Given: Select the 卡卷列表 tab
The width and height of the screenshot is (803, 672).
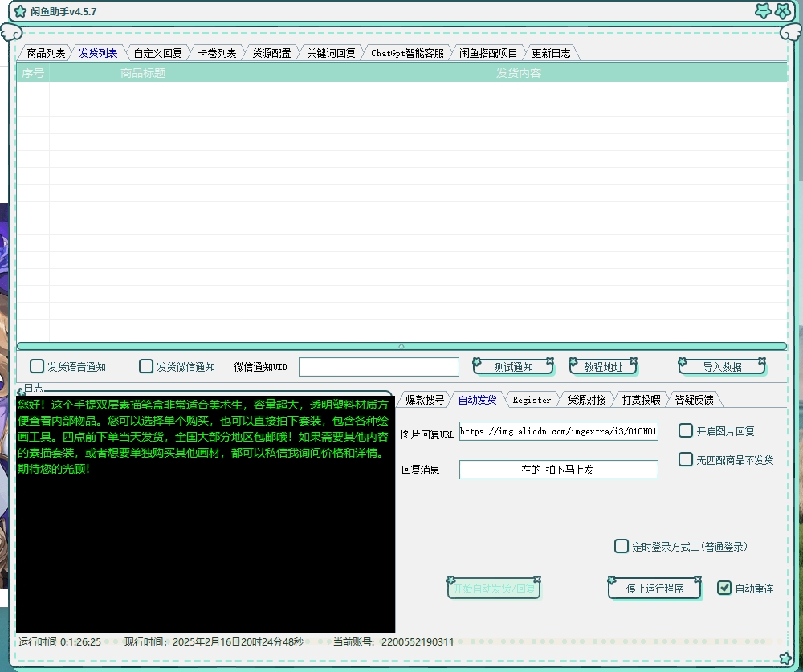Looking at the screenshot, I should coord(217,53).
